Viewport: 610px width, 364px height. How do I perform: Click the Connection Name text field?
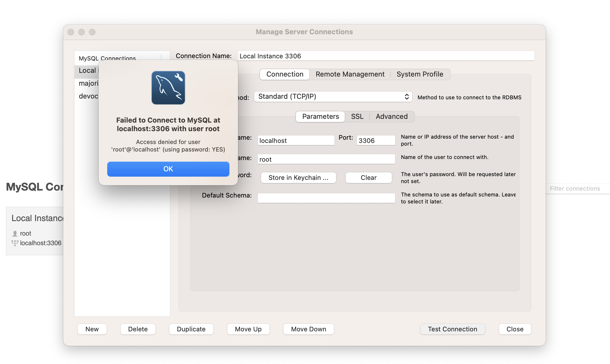(385, 56)
